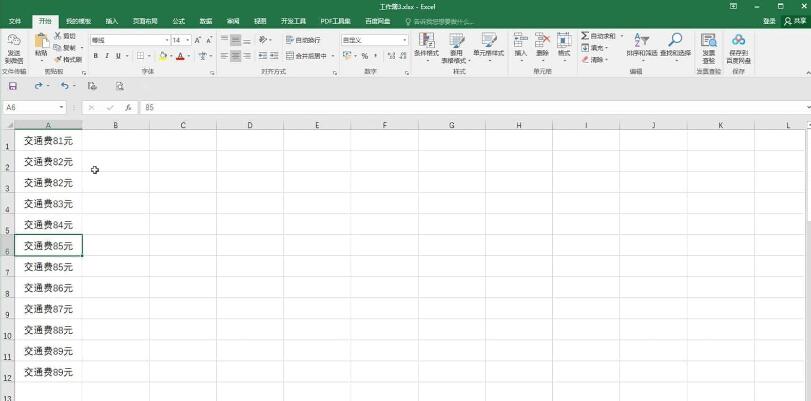Open the number format dropdown (自定义)

404,40
